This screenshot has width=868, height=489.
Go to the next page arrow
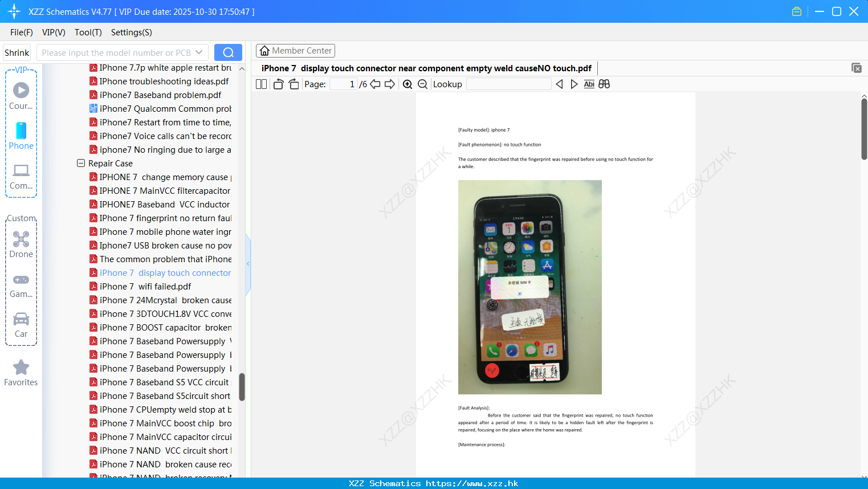click(x=390, y=84)
